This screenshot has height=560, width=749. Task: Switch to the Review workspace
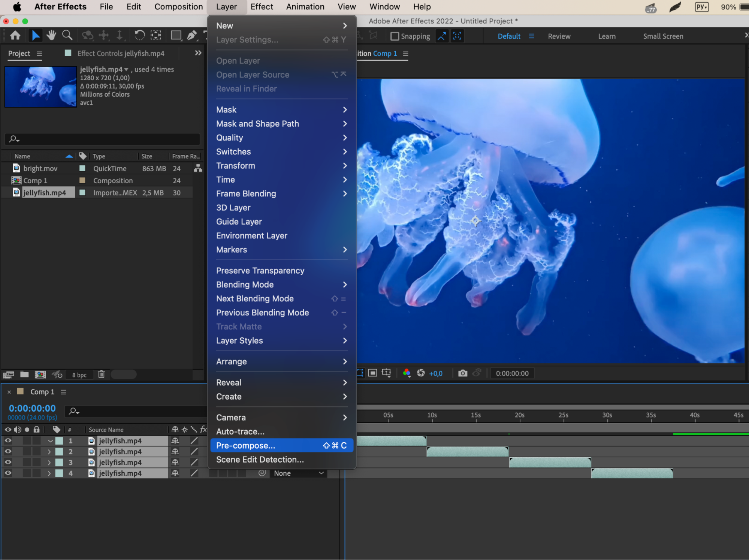559,36
